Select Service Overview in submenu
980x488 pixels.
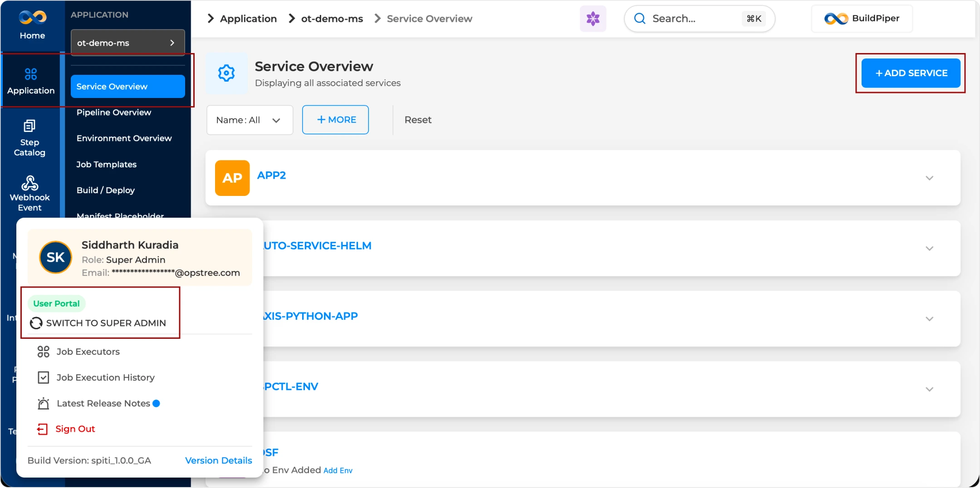[127, 86]
